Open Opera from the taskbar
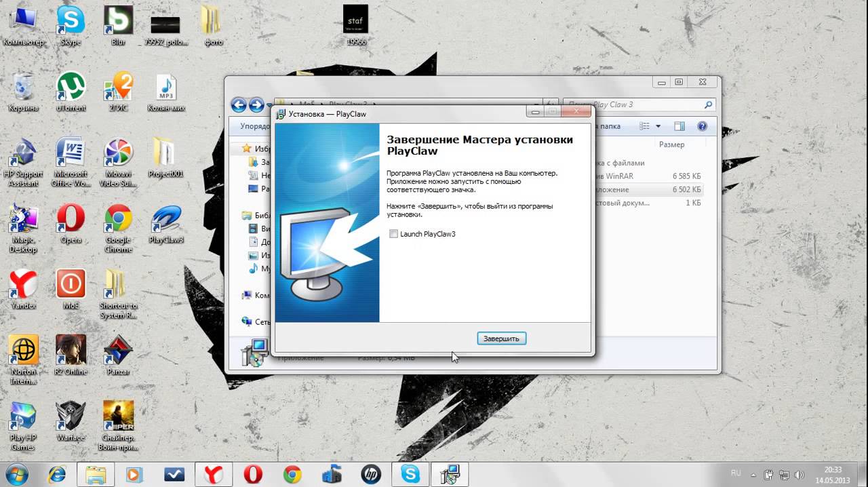Screen dimensions: 868x487 253,474
